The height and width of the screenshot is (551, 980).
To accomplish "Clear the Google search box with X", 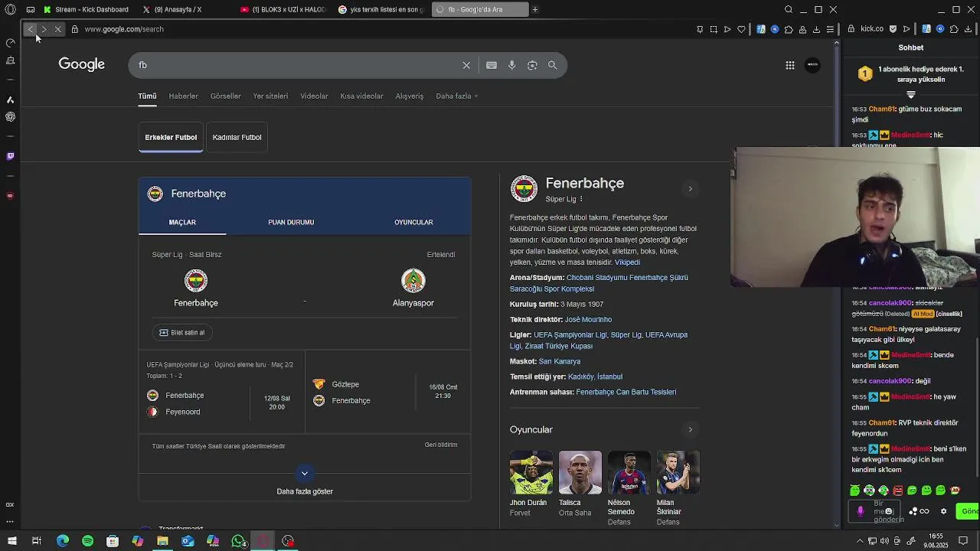I will click(466, 65).
